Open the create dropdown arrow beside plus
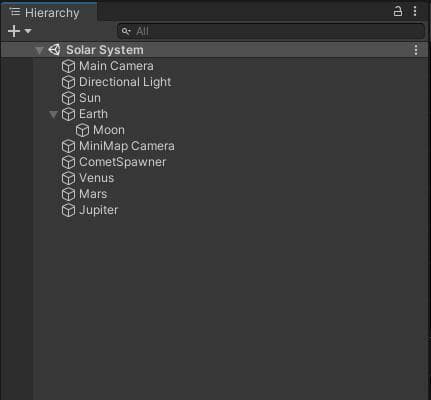 point(28,31)
